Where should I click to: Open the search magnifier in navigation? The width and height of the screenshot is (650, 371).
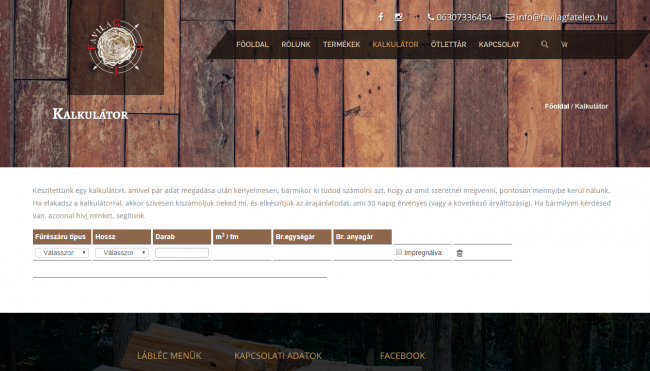pos(544,44)
